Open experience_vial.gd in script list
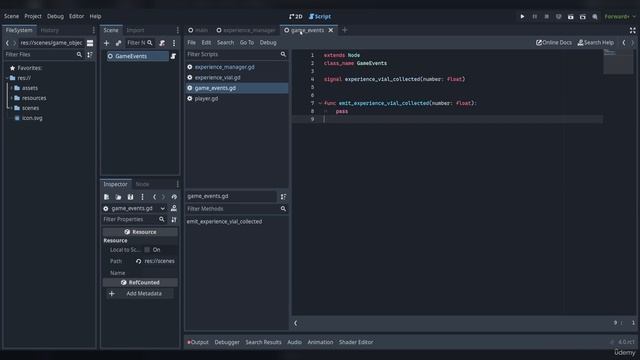640x360 pixels. tap(218, 78)
